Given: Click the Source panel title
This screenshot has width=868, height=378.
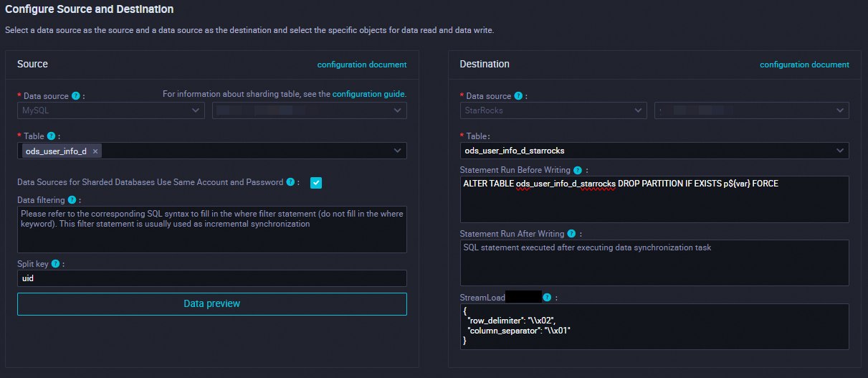Looking at the screenshot, I should pyautogui.click(x=32, y=64).
